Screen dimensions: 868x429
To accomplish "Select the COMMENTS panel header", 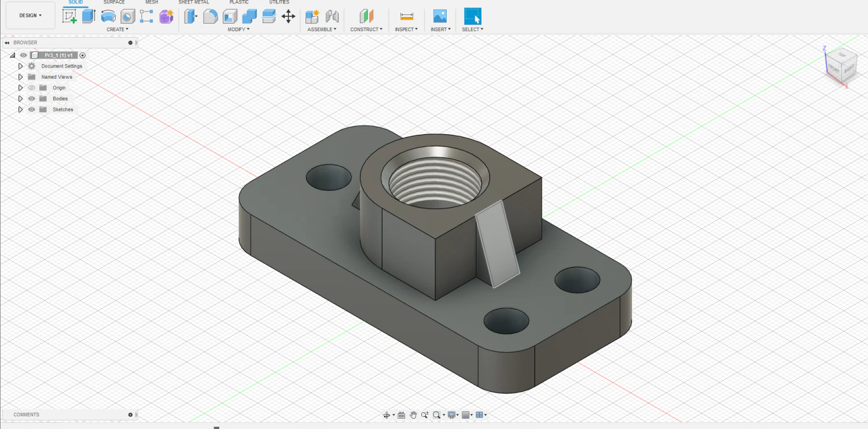I will [x=69, y=415].
